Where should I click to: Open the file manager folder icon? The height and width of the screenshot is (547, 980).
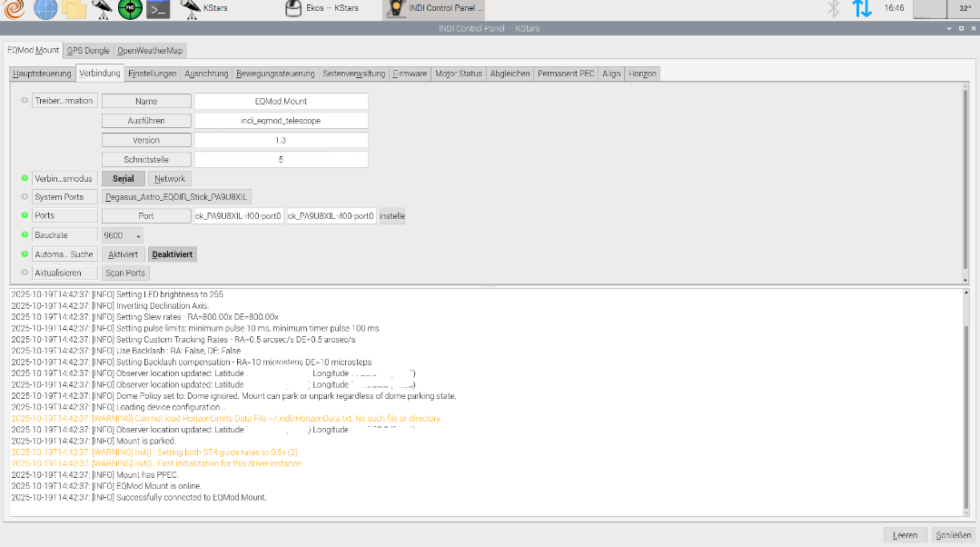coord(74,9)
